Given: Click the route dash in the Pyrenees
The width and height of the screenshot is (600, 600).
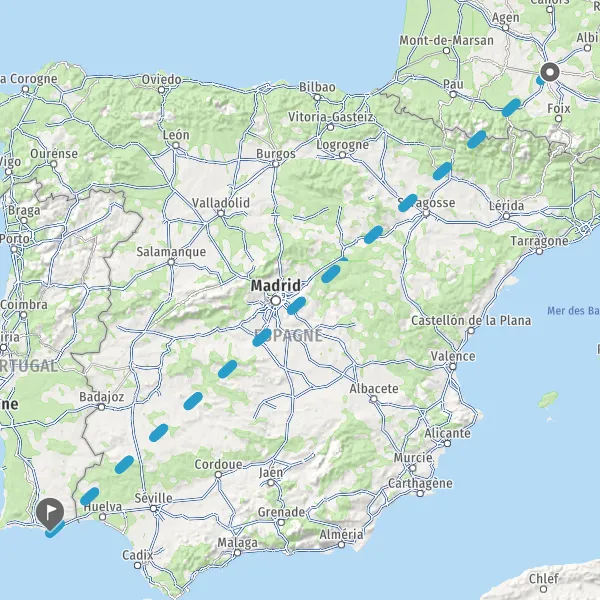Looking at the screenshot, I should [476, 139].
